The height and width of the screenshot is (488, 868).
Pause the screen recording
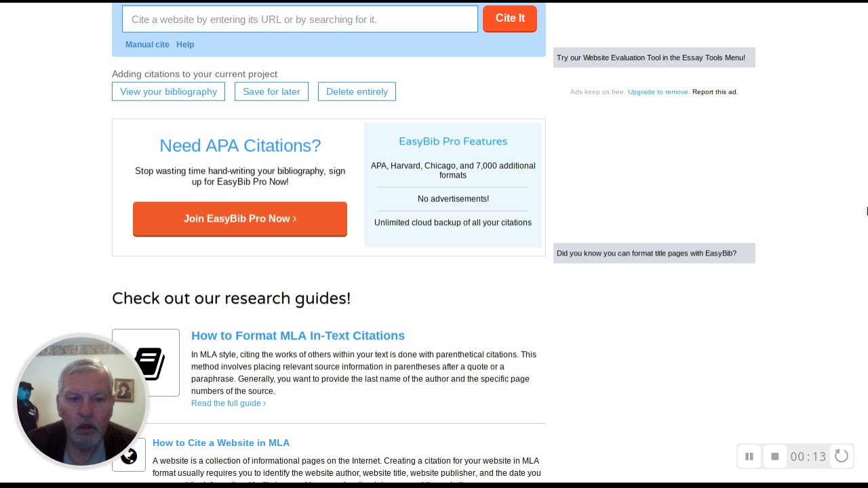point(749,457)
